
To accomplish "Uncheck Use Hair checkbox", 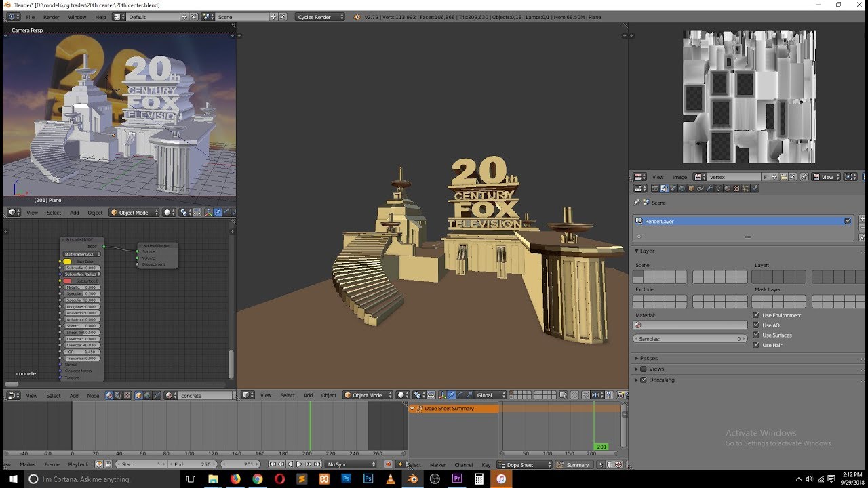I will pos(756,345).
